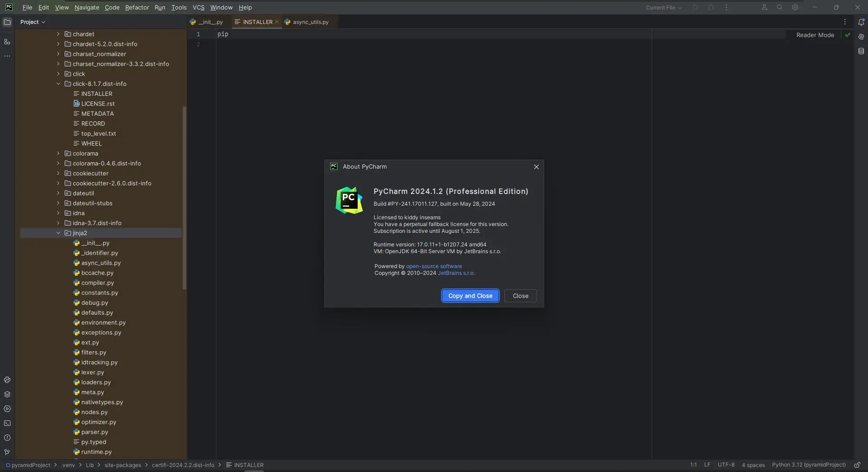Image resolution: width=868 pixels, height=472 pixels.
Task: Open the AI Assistant tool window icon
Action: tap(861, 37)
